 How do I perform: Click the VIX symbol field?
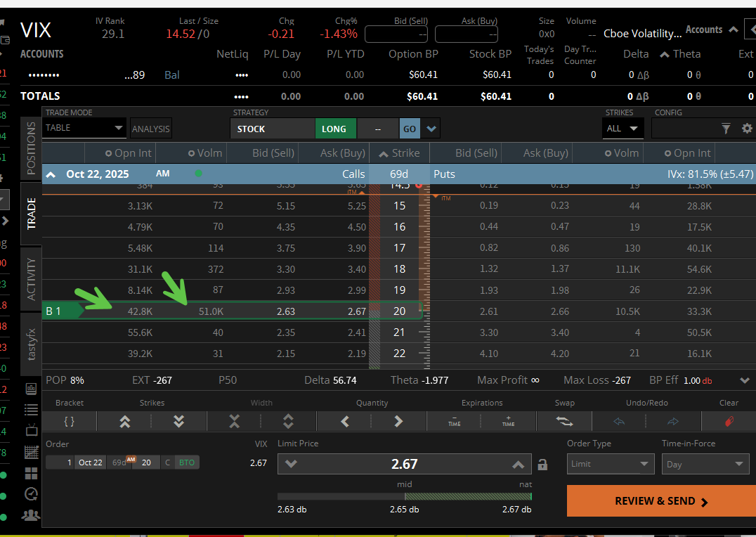tap(36, 30)
